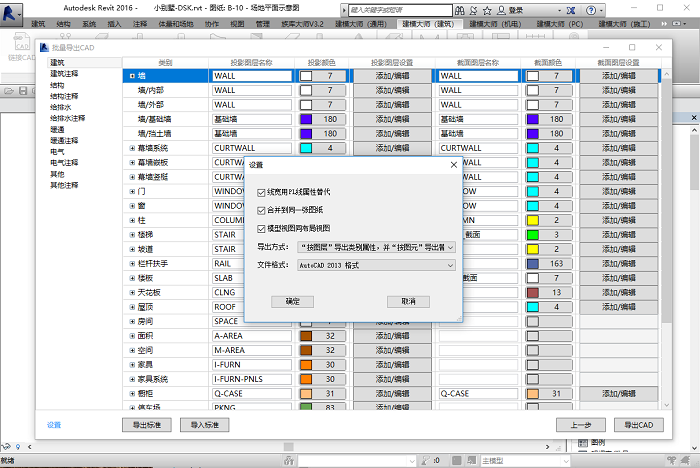700x468 pixels.
Task: Select 电气 in the left category list
Action: [57, 152]
